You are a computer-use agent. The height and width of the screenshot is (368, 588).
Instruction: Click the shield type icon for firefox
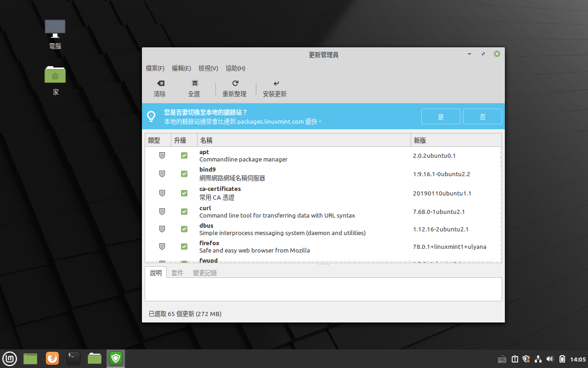162,247
